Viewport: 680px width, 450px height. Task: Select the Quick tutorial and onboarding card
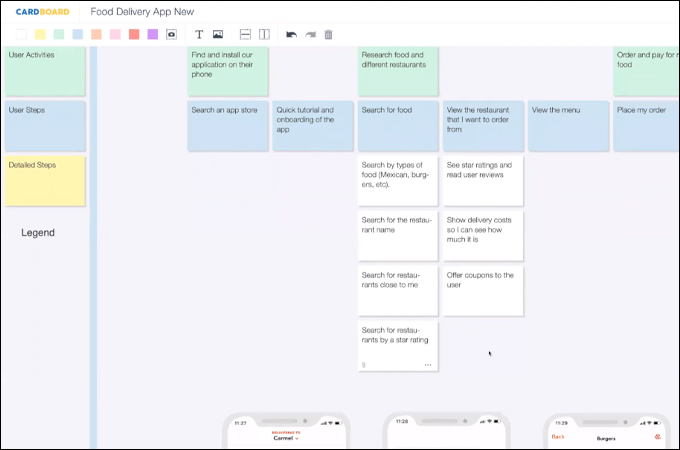pyautogui.click(x=313, y=126)
